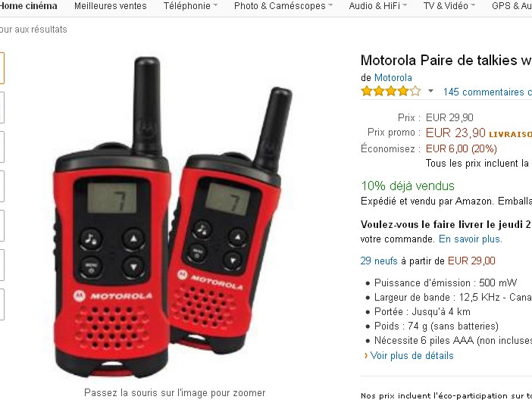Return to search results link
The image size is (532, 409).
pyautogui.click(x=33, y=30)
